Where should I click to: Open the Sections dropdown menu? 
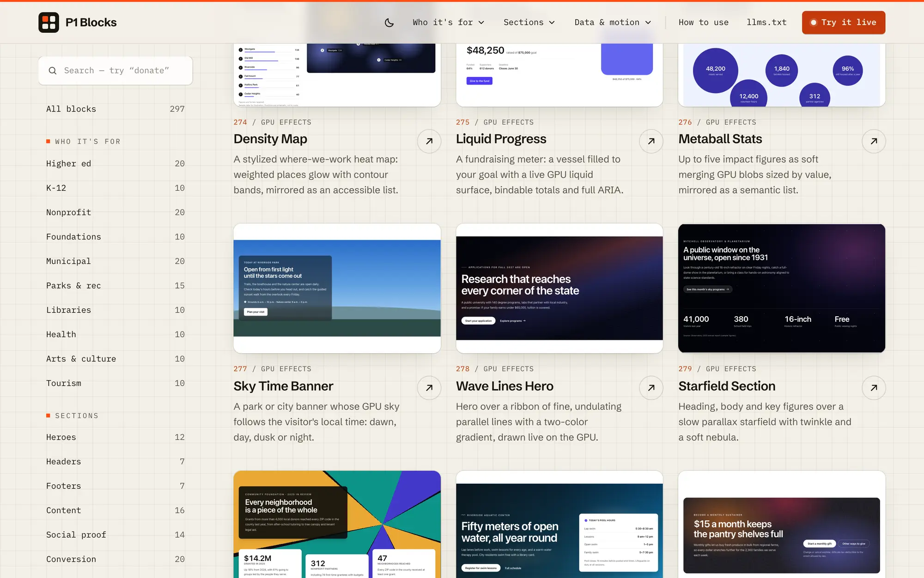tap(529, 22)
